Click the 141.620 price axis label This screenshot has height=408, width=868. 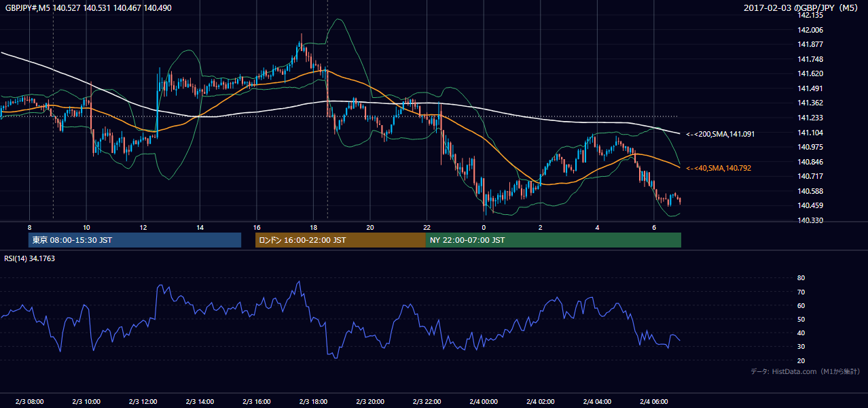click(x=810, y=74)
